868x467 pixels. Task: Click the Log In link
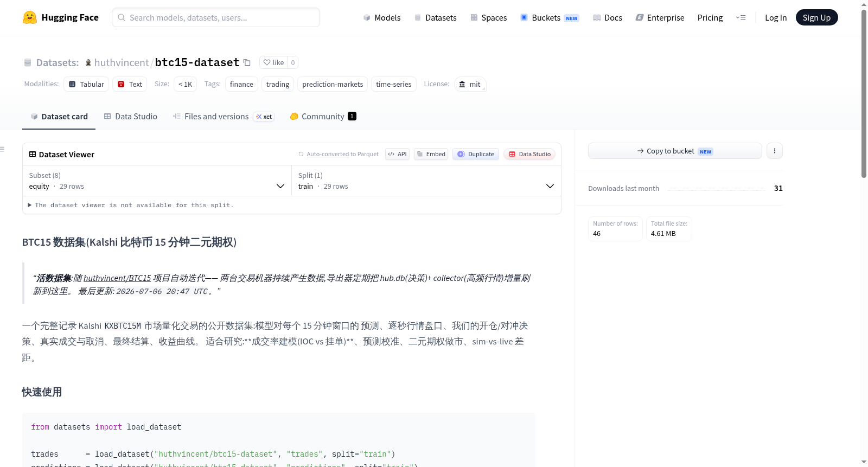pyautogui.click(x=776, y=17)
